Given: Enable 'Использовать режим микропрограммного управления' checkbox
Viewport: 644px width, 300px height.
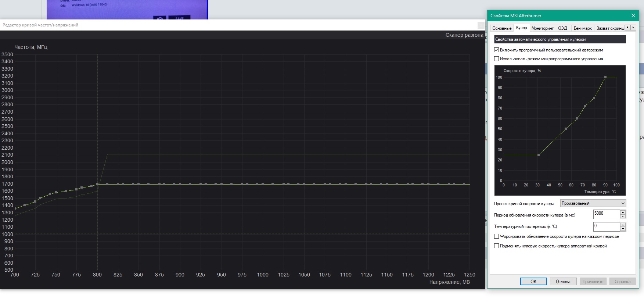Looking at the screenshot, I should [496, 59].
